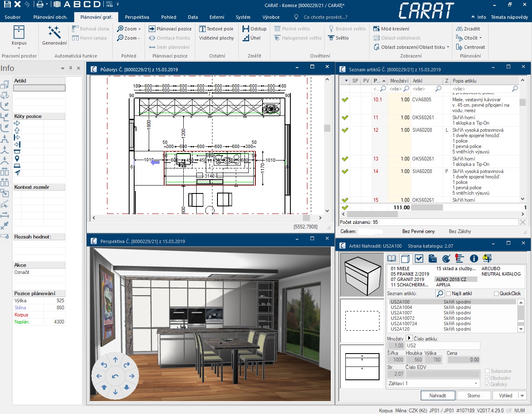Image resolution: width=532 pixels, height=414 pixels.
Task: Insert a Textové pole
Action: (216, 29)
